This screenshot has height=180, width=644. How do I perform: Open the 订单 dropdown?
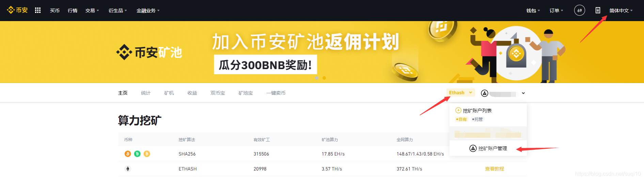556,11
